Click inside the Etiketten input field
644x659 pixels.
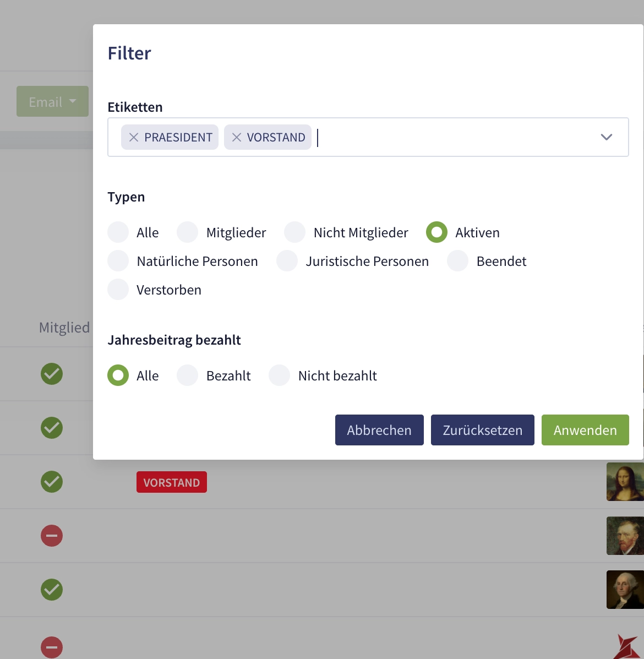[451, 137]
